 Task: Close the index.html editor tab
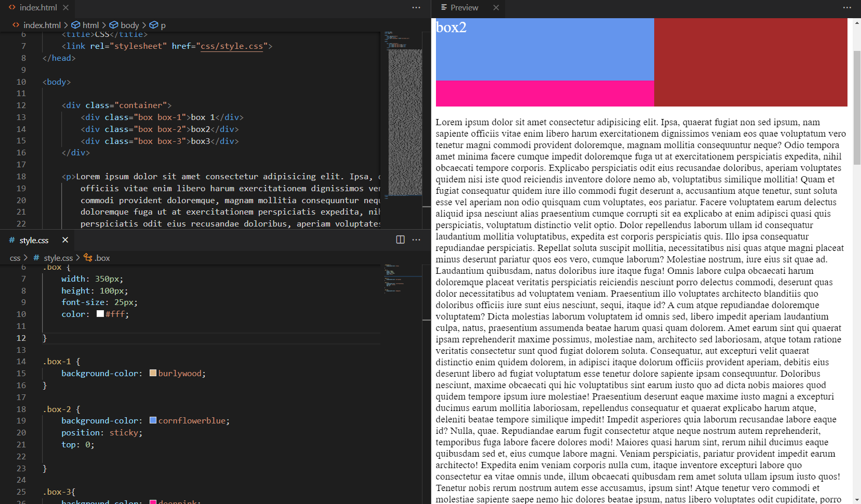(65, 8)
